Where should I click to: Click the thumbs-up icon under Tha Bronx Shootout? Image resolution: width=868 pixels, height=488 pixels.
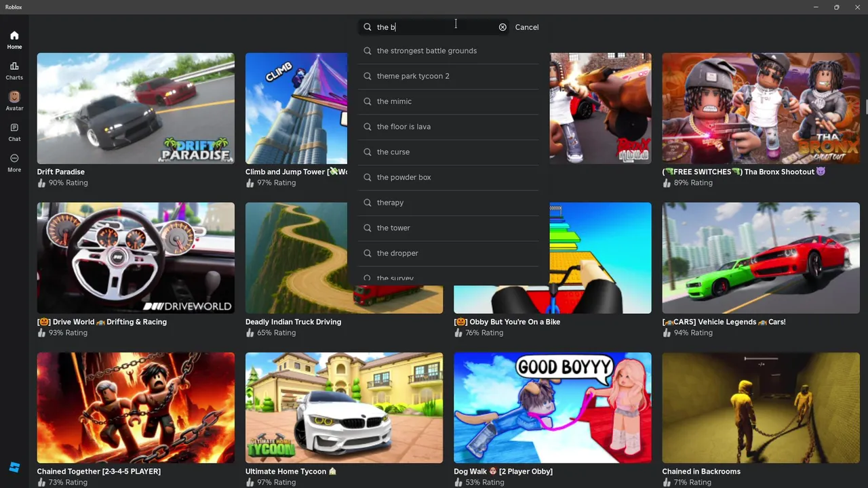[x=667, y=183]
